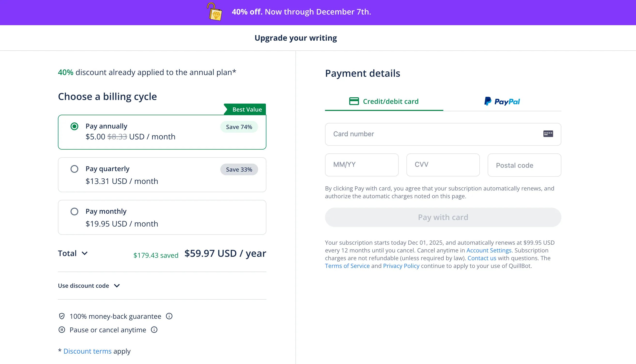The width and height of the screenshot is (636, 364).
Task: Select the Pay quarterly billing option
Action: pos(74,169)
